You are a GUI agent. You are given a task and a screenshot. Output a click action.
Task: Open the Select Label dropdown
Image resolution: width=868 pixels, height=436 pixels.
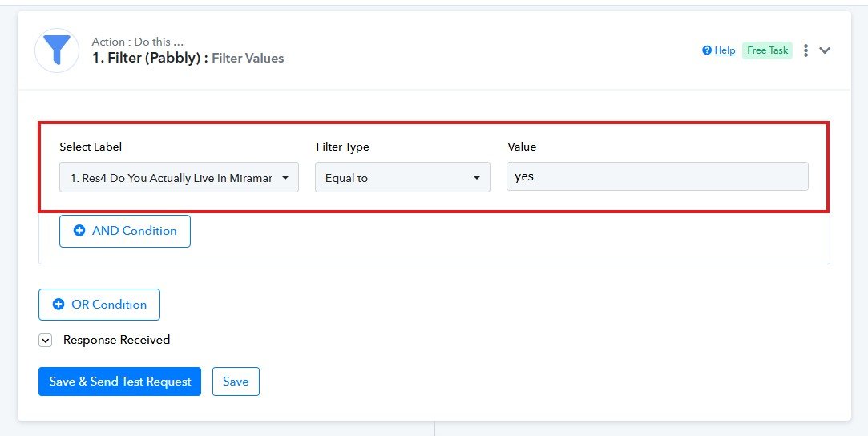coord(179,178)
